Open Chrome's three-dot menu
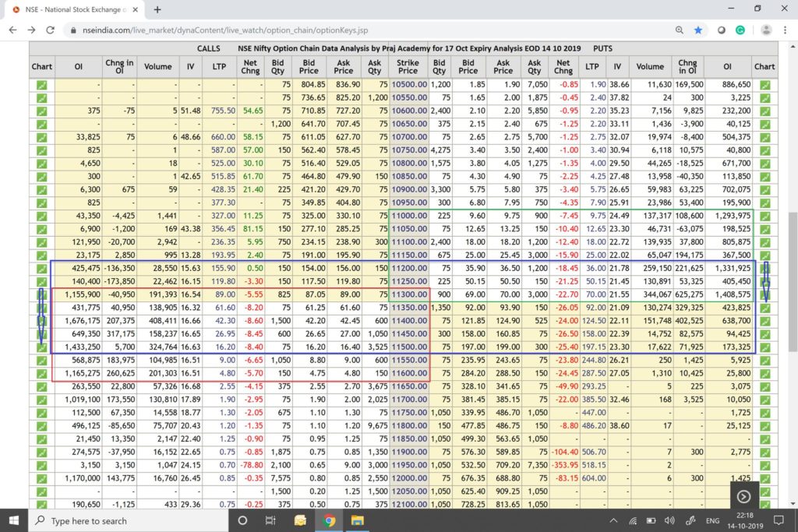 [x=786, y=30]
